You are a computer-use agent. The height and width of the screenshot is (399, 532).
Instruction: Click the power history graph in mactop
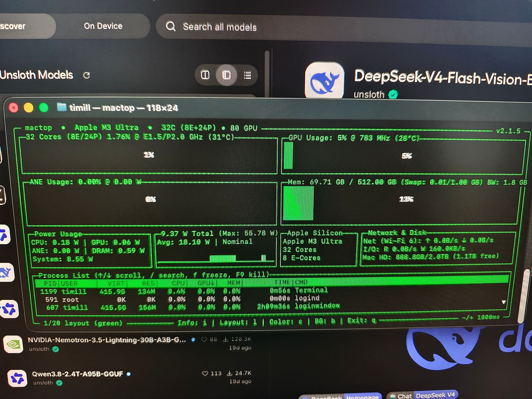coord(216,258)
